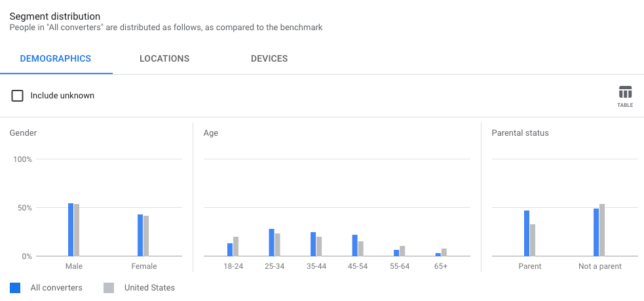Click the gray United States legend swatch
Screen dimensions: 644x301
click(109, 287)
